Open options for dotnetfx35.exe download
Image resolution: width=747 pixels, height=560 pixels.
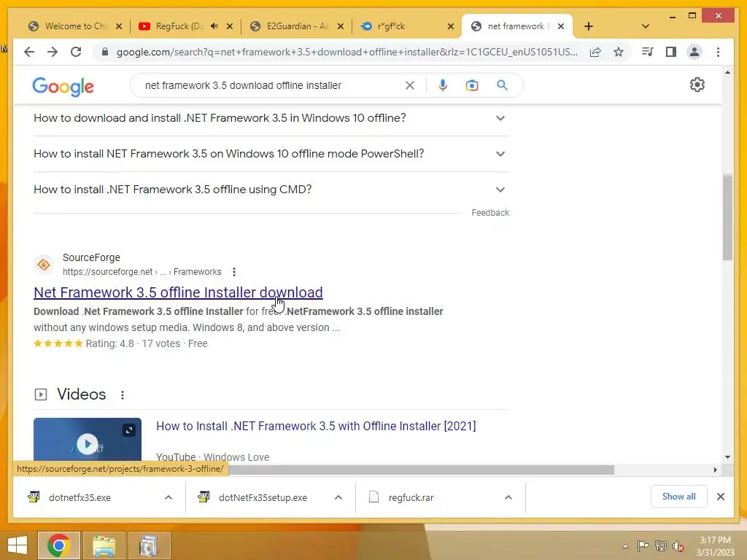(x=169, y=497)
